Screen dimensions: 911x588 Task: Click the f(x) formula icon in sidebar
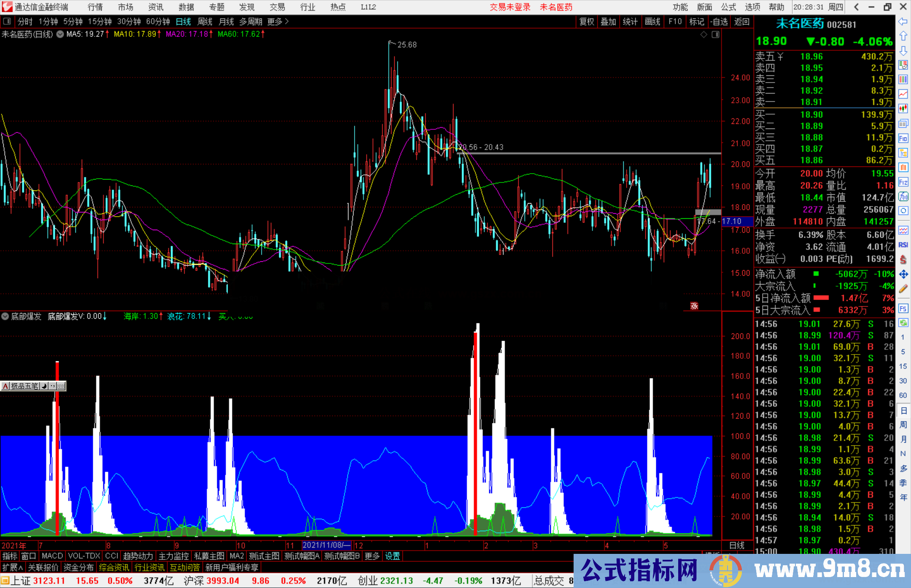(x=903, y=196)
